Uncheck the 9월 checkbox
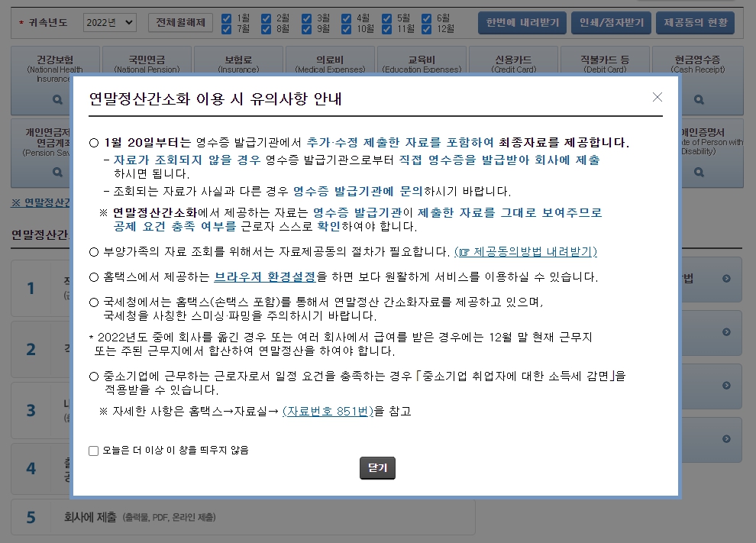The width and height of the screenshot is (756, 543). coord(307,29)
